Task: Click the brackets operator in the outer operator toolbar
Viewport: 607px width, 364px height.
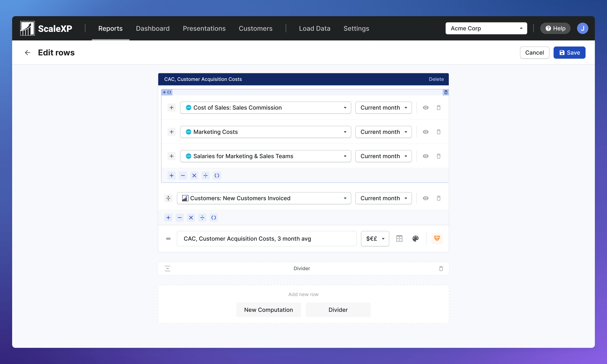Action: click(x=213, y=218)
